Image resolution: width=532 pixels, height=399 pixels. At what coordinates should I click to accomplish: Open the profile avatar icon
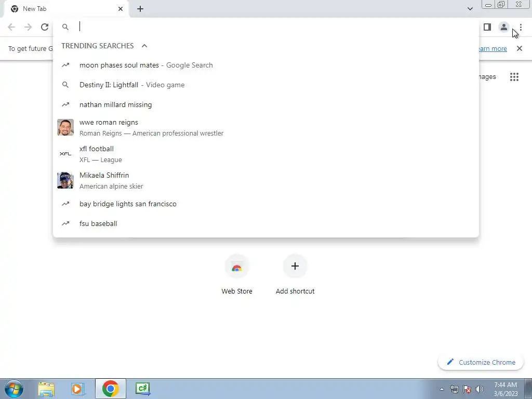point(504,27)
